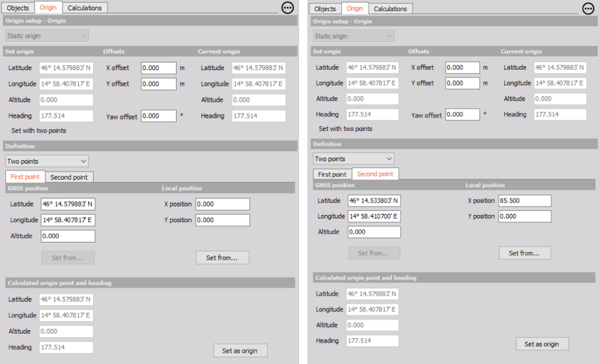
Task: Open the more-options ellipsis icon in left panel
Action: [288, 8]
